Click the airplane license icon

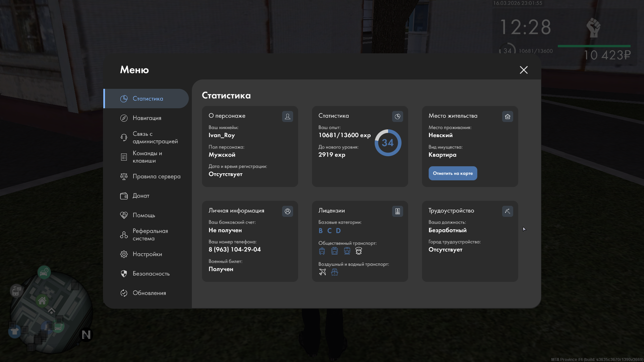point(322,272)
